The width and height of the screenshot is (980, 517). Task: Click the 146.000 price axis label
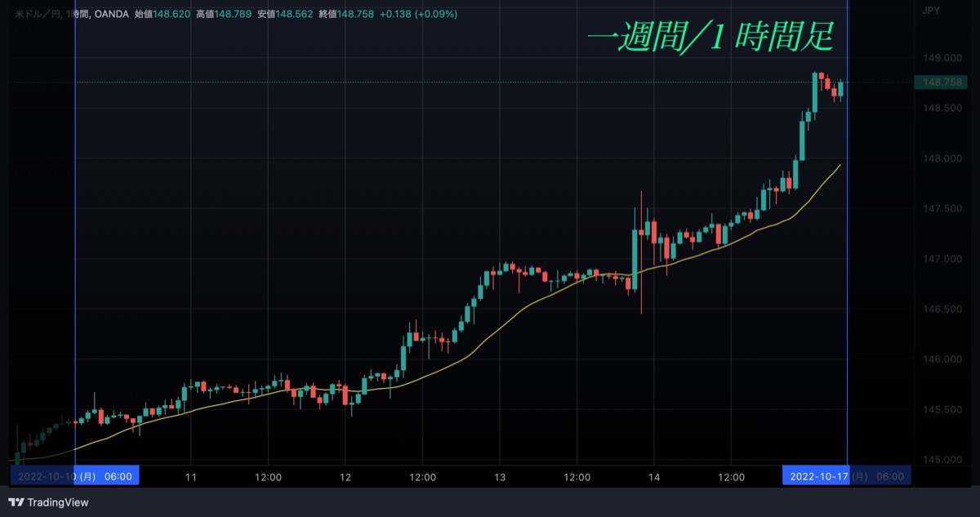click(x=941, y=359)
